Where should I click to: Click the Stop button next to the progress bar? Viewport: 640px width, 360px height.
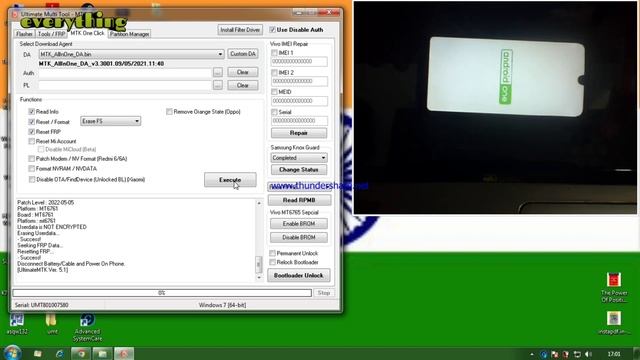[x=324, y=293]
